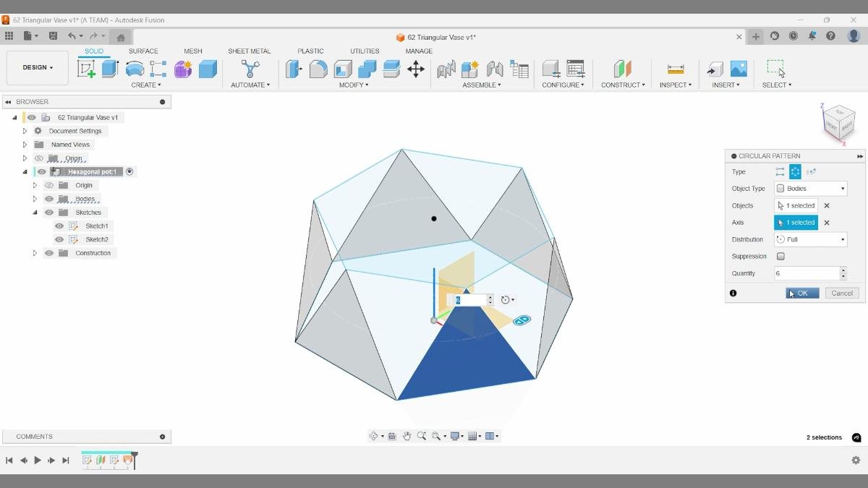Click the Save icon

point(53,36)
